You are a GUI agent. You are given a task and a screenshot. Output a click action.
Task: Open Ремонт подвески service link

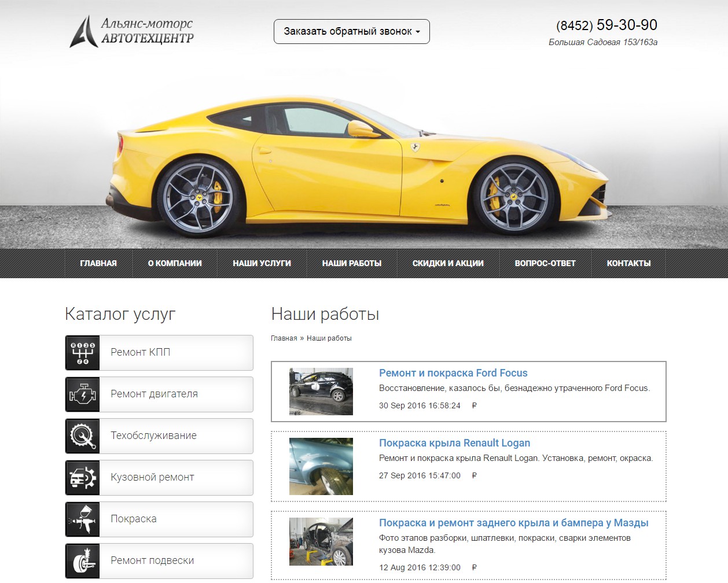(x=159, y=561)
